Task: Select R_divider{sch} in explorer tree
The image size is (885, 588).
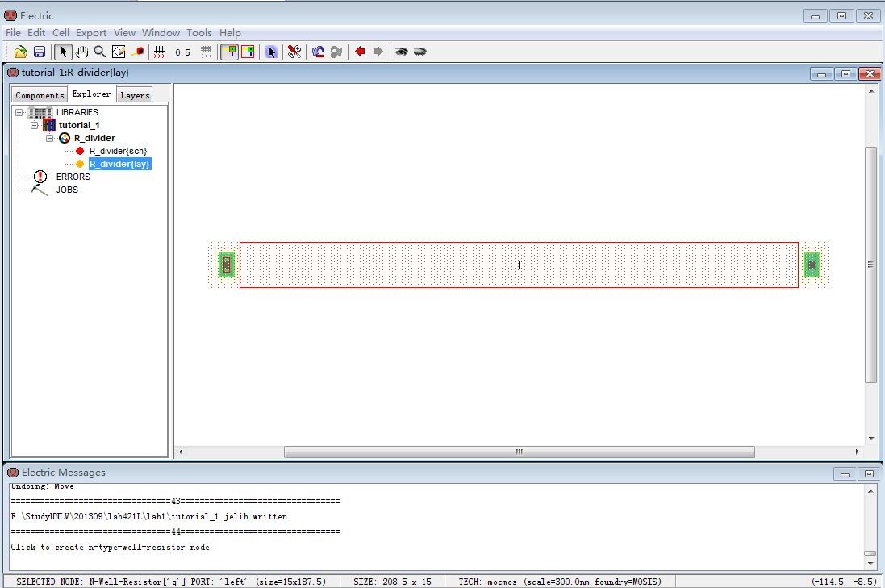Action: [118, 151]
